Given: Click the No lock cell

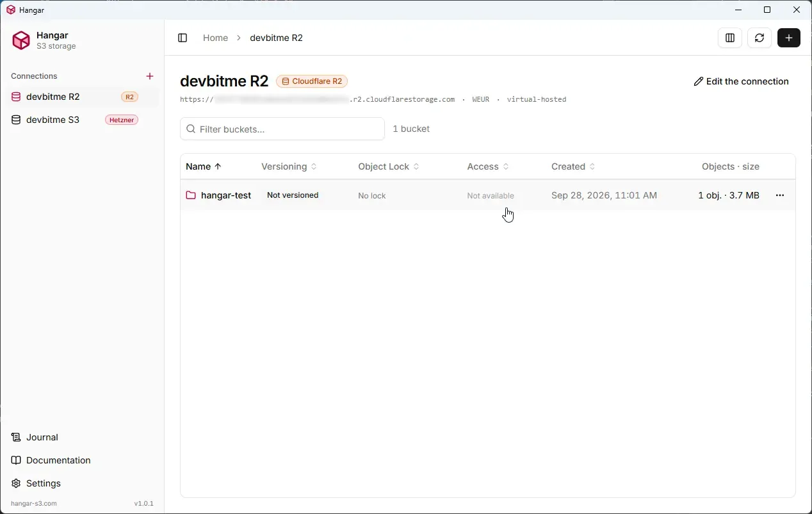Looking at the screenshot, I should click(372, 196).
